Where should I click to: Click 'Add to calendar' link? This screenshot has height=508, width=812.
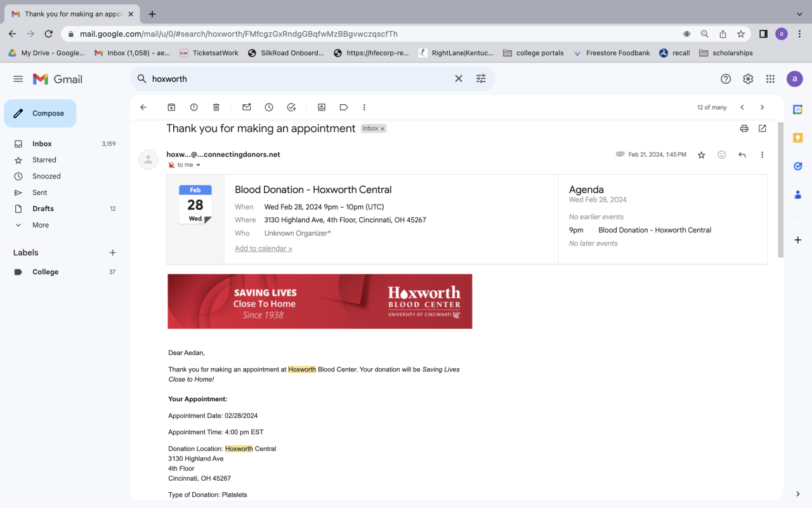(263, 248)
